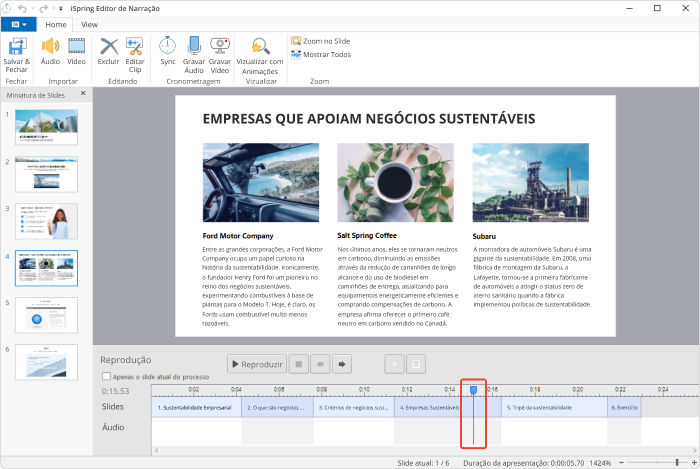Expand the quick access toolbar dropdown
Viewport: 700px width, 469px height.
61,8
